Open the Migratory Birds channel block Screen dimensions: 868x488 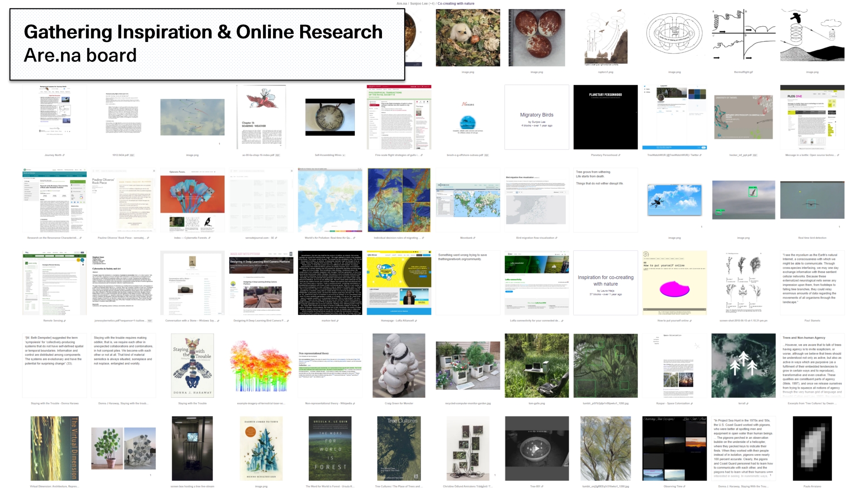[537, 117]
